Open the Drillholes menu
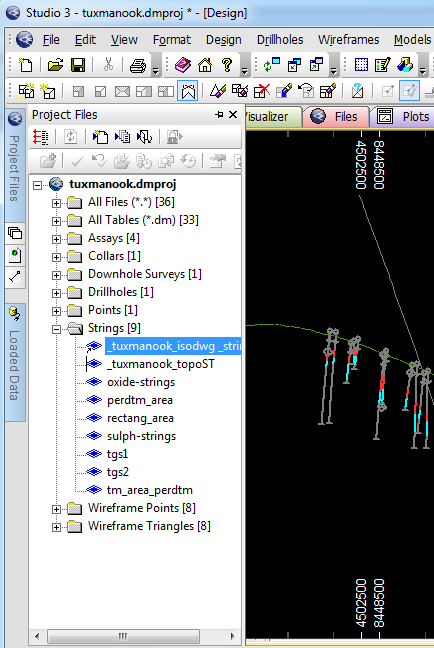This screenshot has height=648, width=434. [280, 40]
